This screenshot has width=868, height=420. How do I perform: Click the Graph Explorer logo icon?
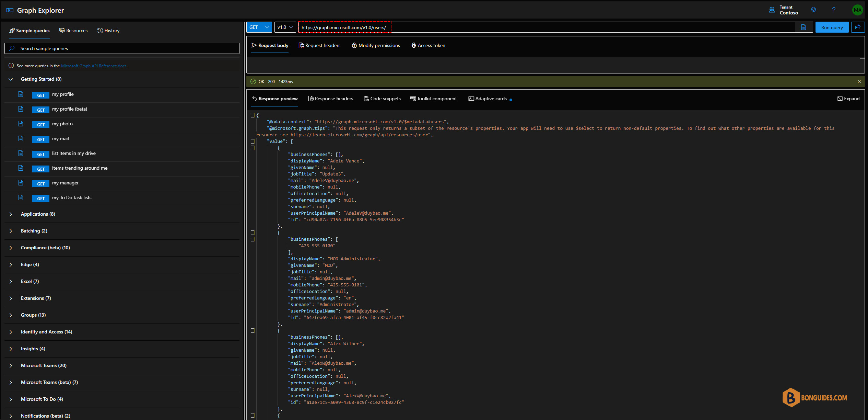[x=10, y=10]
